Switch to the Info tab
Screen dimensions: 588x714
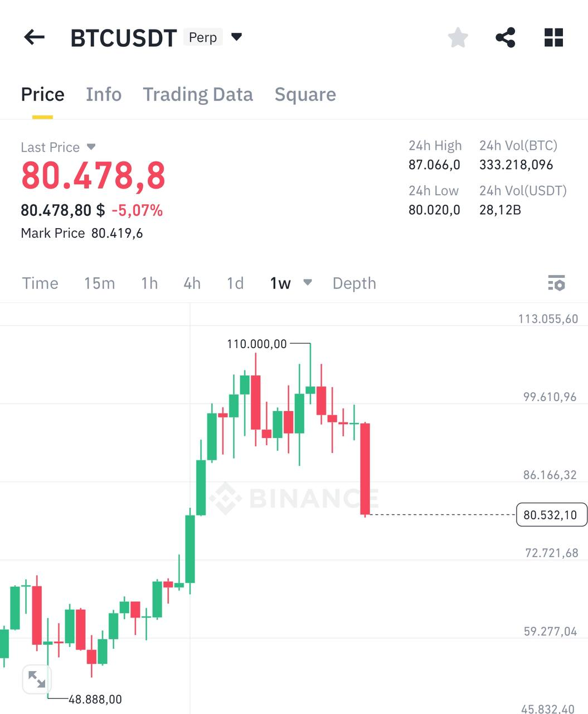[104, 94]
